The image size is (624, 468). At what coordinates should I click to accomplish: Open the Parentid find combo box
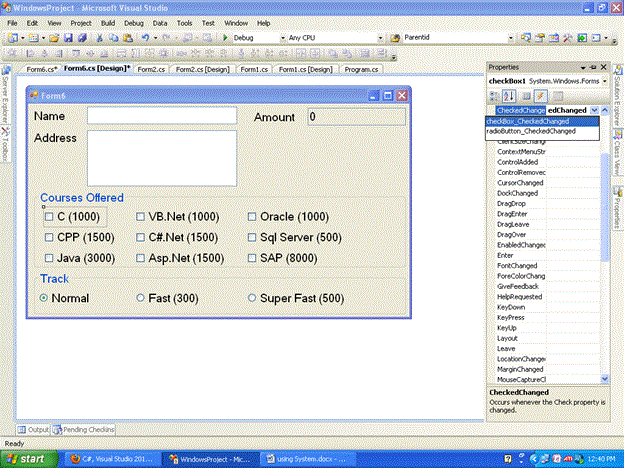click(x=511, y=38)
